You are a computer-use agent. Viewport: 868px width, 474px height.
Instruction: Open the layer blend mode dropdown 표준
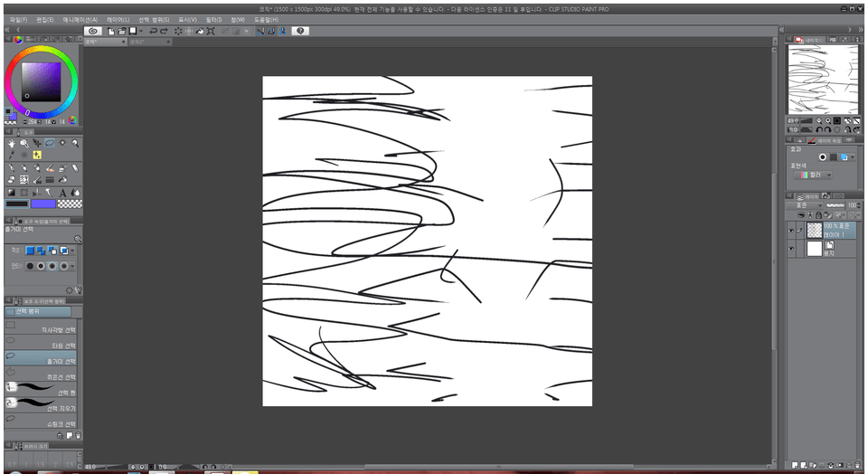[805, 205]
